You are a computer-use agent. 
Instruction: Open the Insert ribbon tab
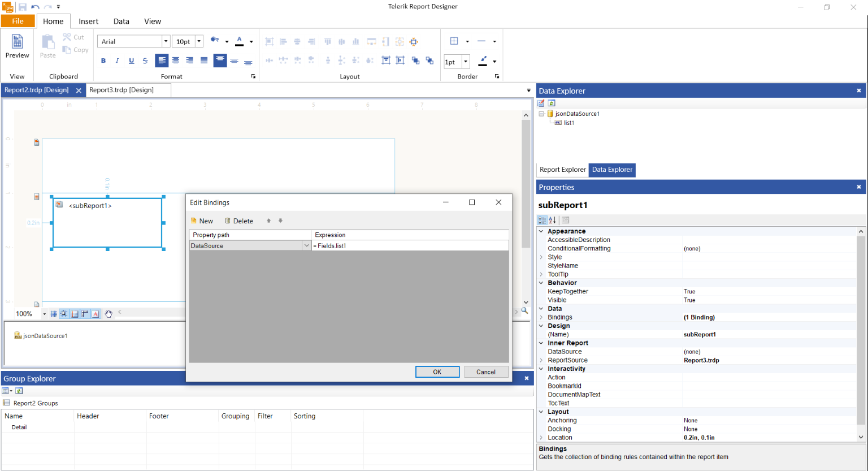[x=88, y=21]
